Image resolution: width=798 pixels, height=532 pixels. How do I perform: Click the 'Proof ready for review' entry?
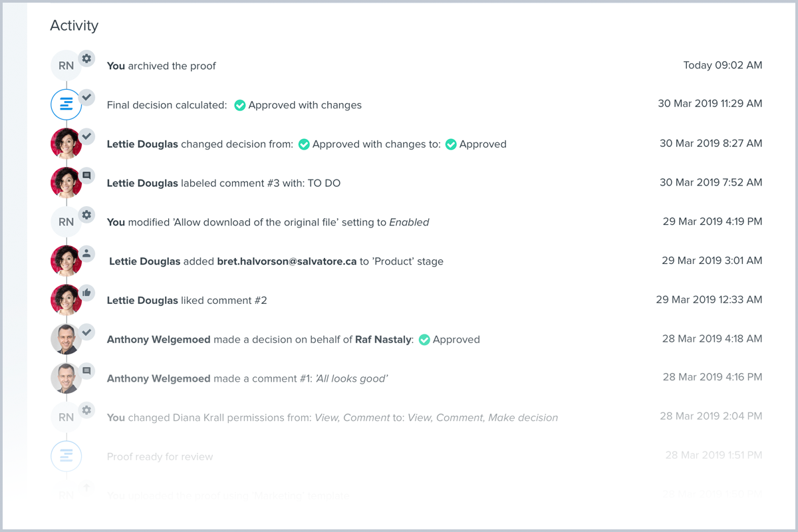(160, 457)
